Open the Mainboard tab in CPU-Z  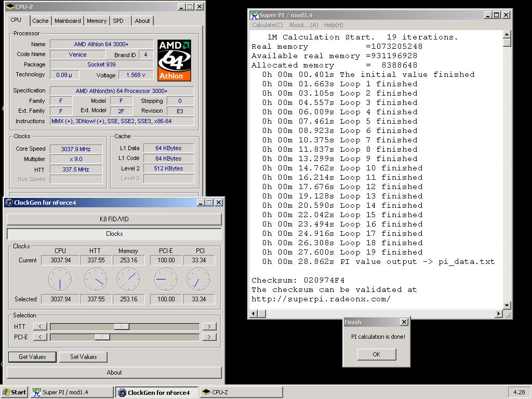click(68, 21)
